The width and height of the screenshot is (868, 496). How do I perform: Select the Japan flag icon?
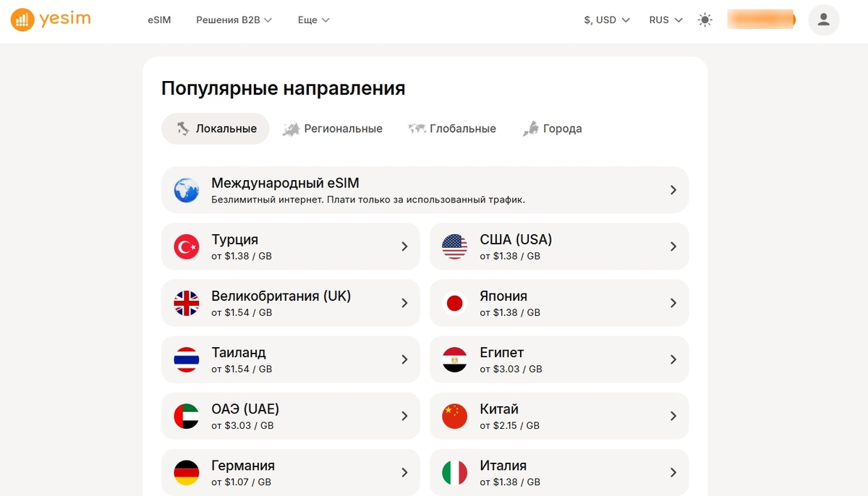(x=455, y=303)
